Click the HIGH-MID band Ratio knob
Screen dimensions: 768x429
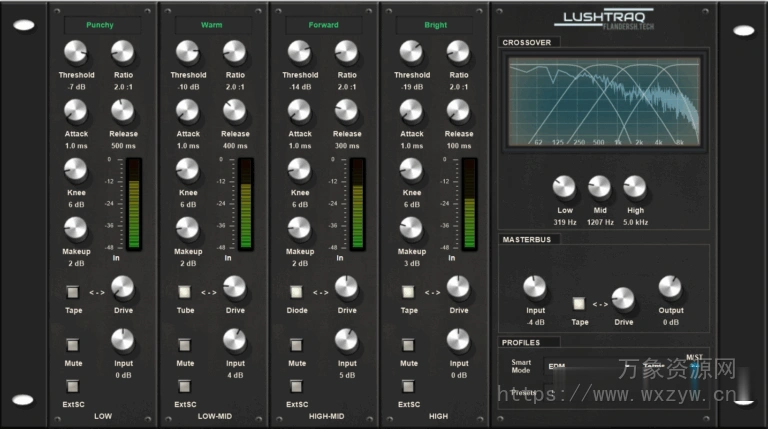click(346, 52)
